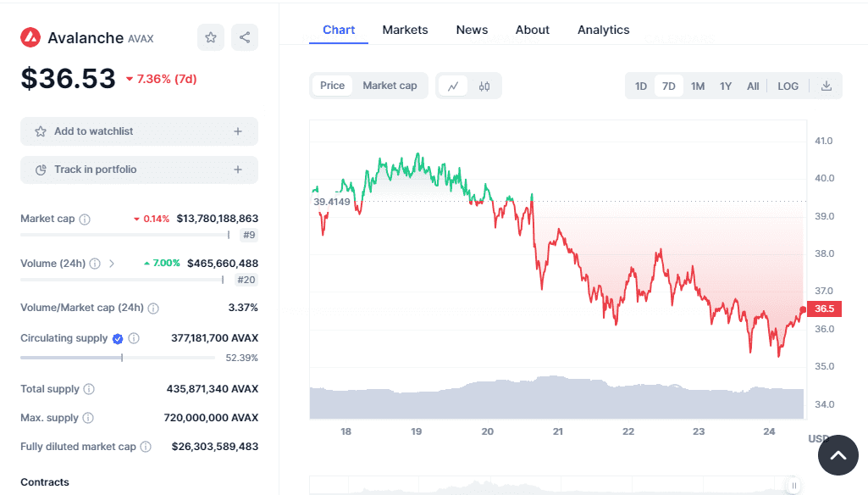Select the 1M time range
Viewport: 868px width, 495px height.
tap(698, 86)
